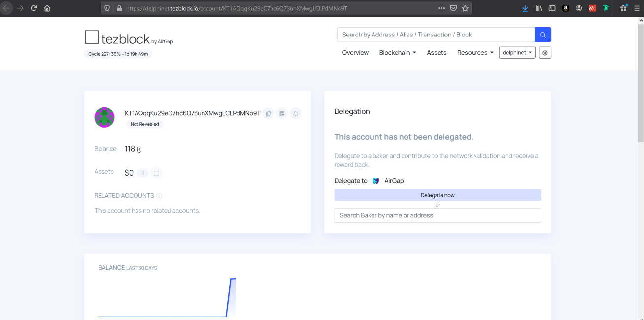Click the Delegation heading
This screenshot has height=320, width=644.
(x=352, y=111)
